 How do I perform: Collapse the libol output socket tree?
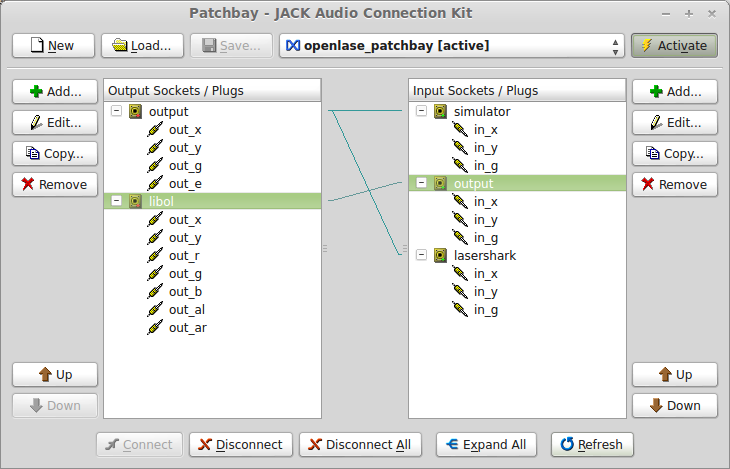(117, 201)
